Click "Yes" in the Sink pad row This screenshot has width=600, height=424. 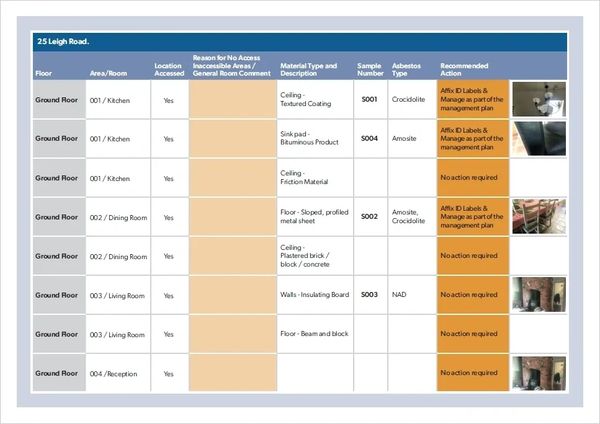[x=168, y=139]
